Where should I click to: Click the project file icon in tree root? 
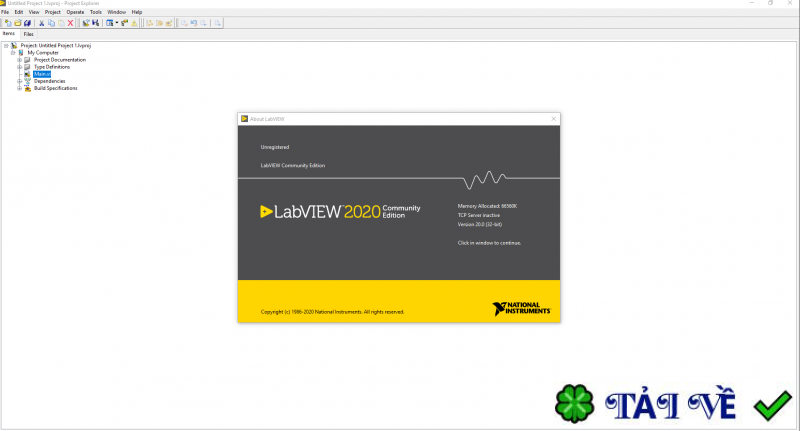coord(14,45)
